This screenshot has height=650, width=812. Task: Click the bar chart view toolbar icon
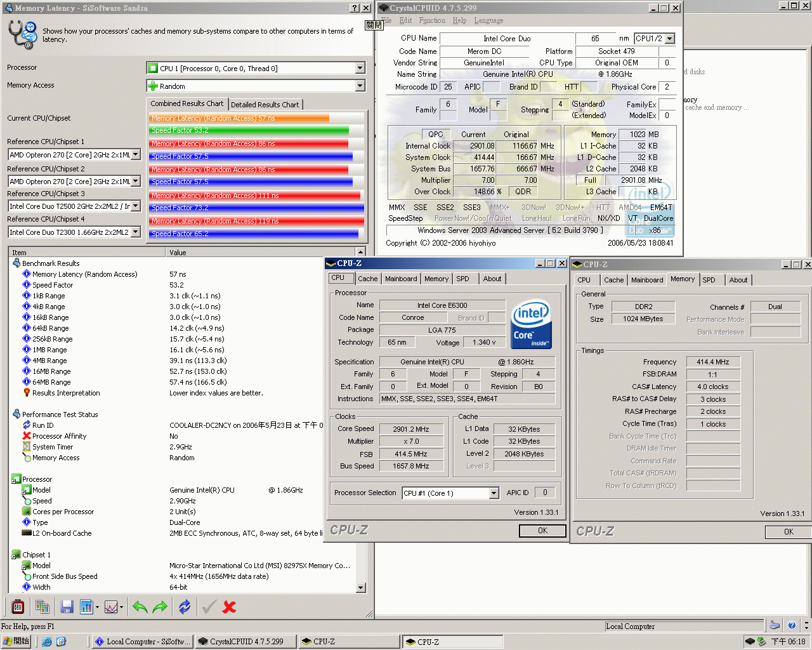(86, 607)
